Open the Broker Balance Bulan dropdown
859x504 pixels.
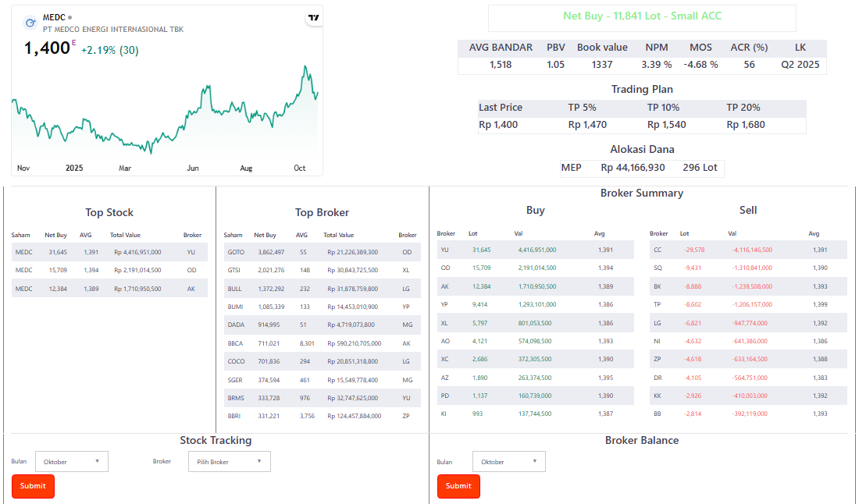509,461
